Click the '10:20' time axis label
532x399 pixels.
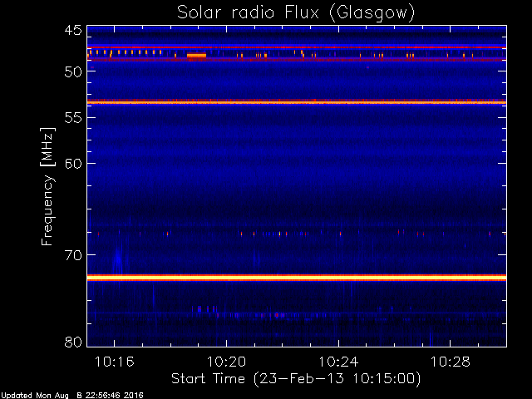point(226,362)
